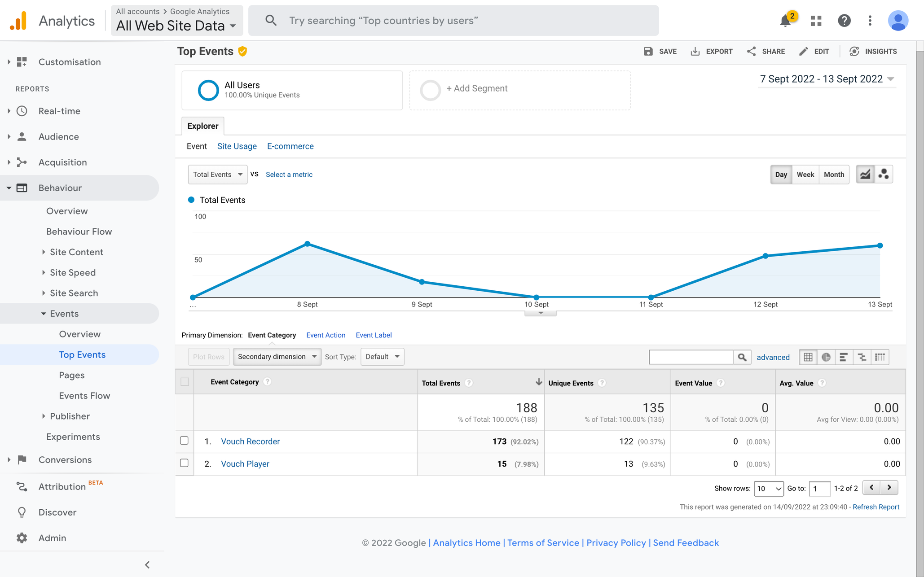The width and height of the screenshot is (924, 577).
Task: Click the Unique Events column help icon
Action: click(602, 383)
